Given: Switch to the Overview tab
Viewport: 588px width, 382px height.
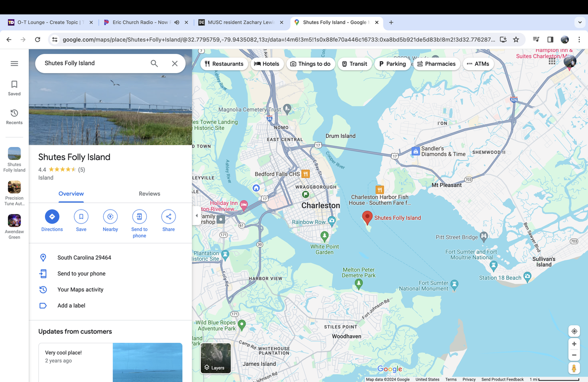Looking at the screenshot, I should pyautogui.click(x=71, y=194).
